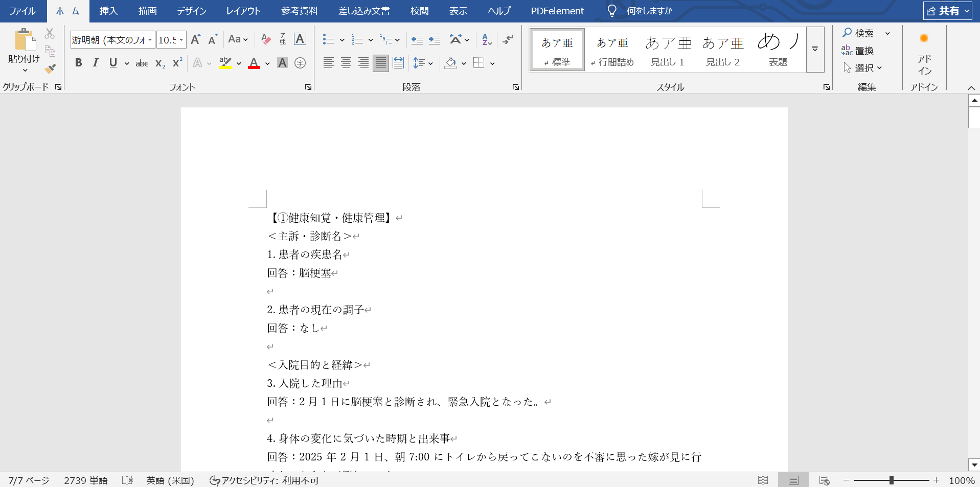This screenshot has width=980, height=487.
Task: Open the 挿入 ribbon tab
Action: tap(108, 11)
